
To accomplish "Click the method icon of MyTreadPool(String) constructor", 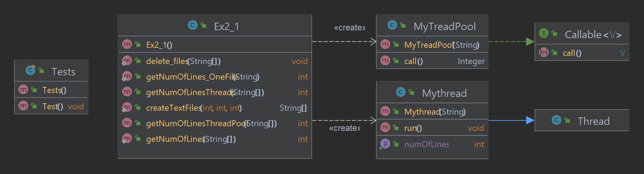I will click(385, 44).
